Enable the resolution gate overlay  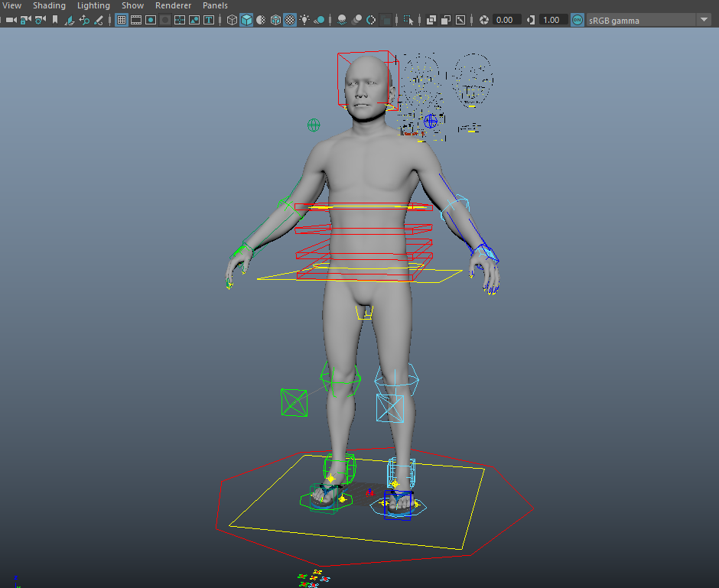click(150, 20)
